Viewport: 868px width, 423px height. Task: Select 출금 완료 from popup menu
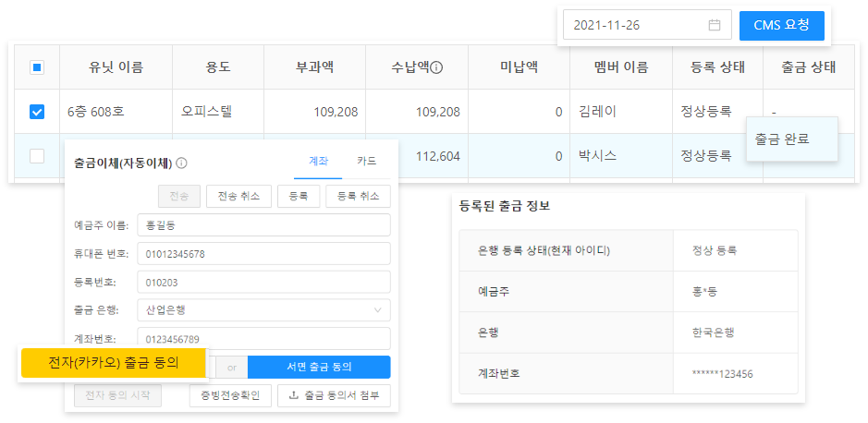click(x=791, y=139)
